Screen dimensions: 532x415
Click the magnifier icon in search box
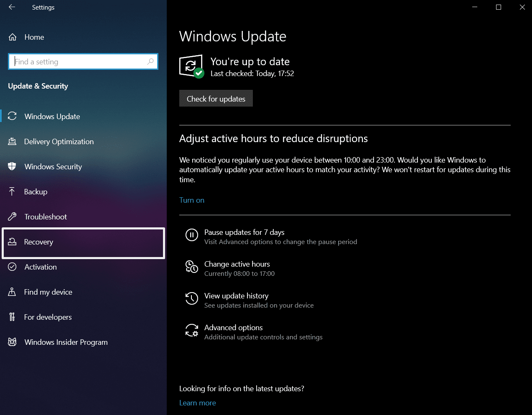tap(150, 61)
